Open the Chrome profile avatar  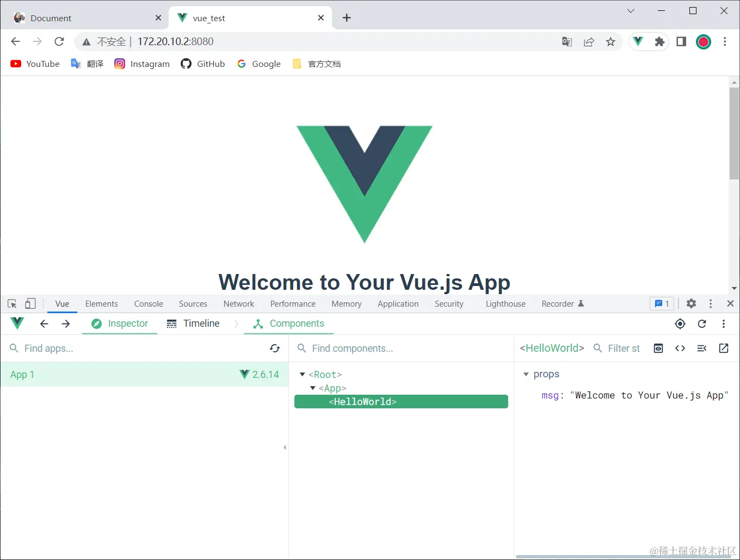point(704,41)
